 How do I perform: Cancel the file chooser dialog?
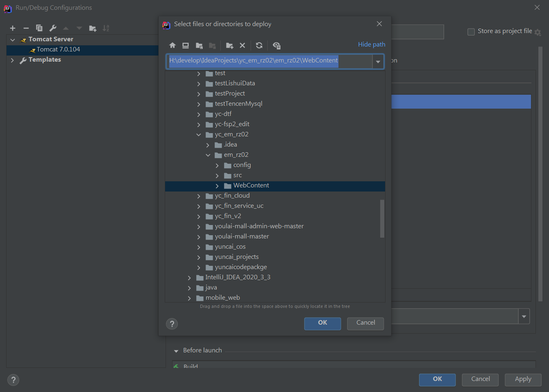coord(365,323)
